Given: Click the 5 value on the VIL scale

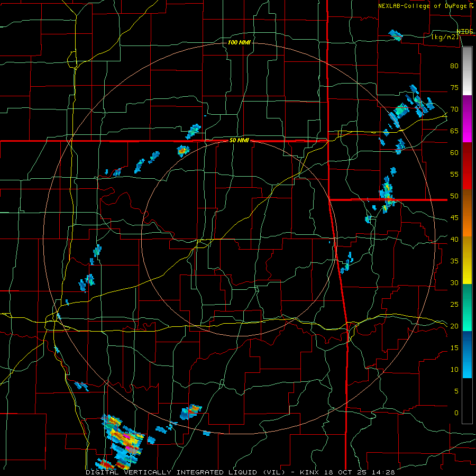Looking at the screenshot, I should point(456,391).
